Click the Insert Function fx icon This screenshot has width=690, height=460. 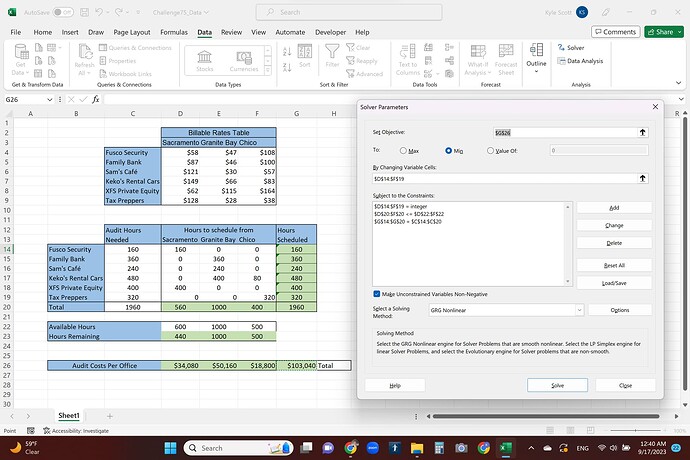pos(95,99)
